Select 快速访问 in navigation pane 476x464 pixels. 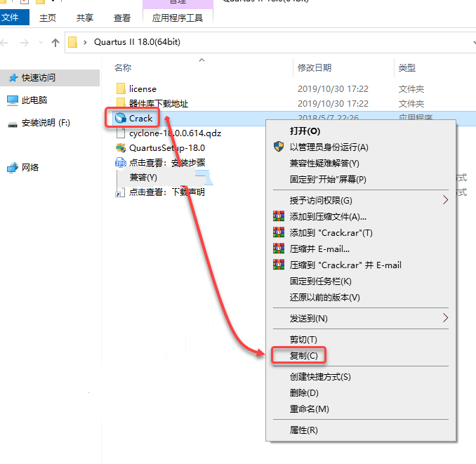pyautogui.click(x=50, y=78)
